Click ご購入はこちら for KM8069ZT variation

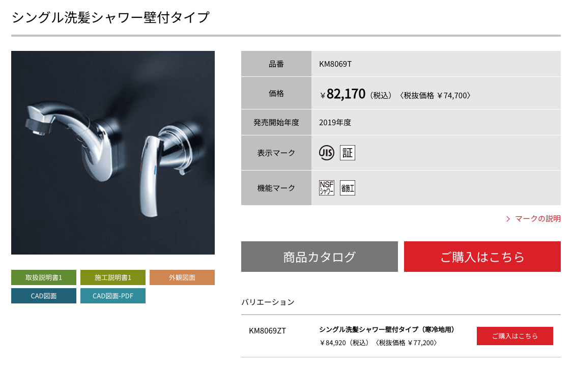pyautogui.click(x=515, y=336)
